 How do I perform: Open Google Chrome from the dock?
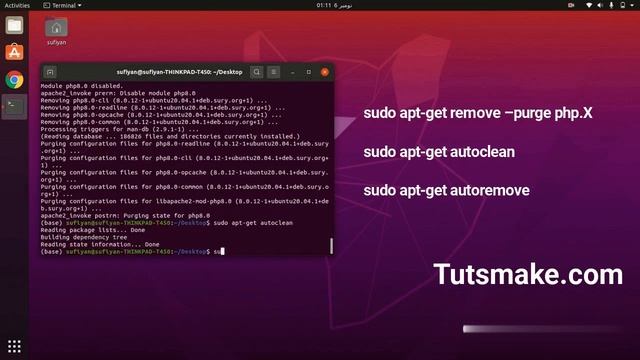(14, 80)
